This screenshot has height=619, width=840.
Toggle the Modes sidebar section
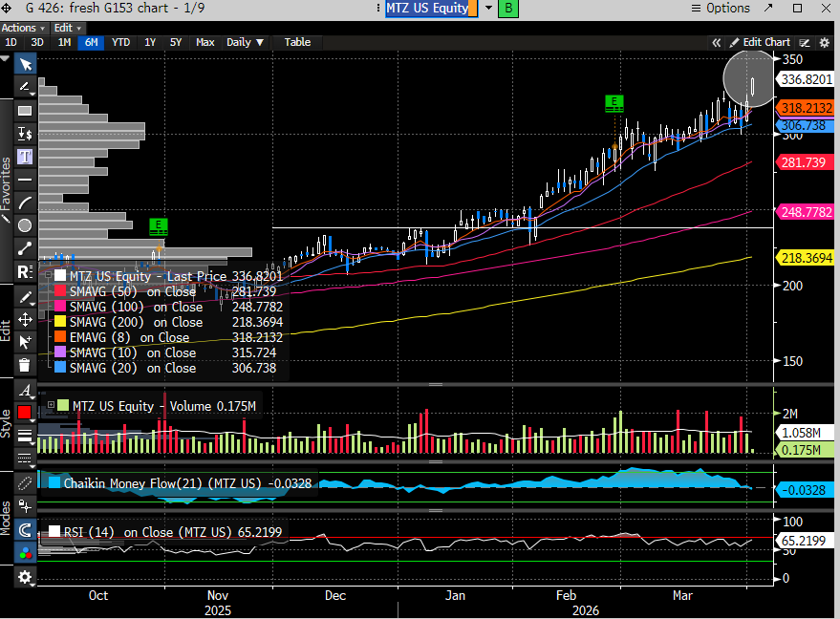[7, 521]
